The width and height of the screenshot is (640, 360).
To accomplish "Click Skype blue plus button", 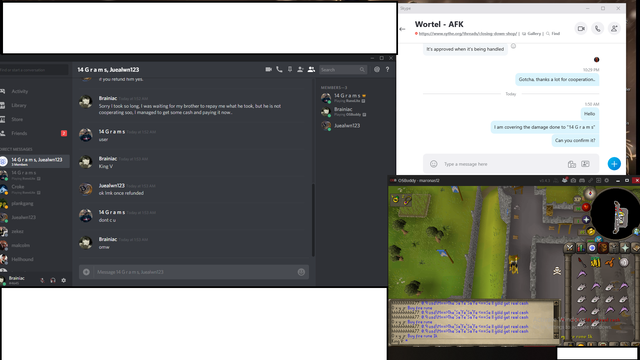I will 614,164.
